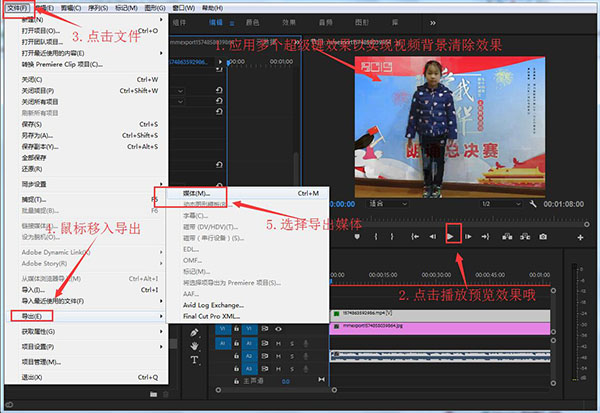This screenshot has height=413, width=600.
Task: Open the Sequence (S) menu
Action: (x=98, y=8)
